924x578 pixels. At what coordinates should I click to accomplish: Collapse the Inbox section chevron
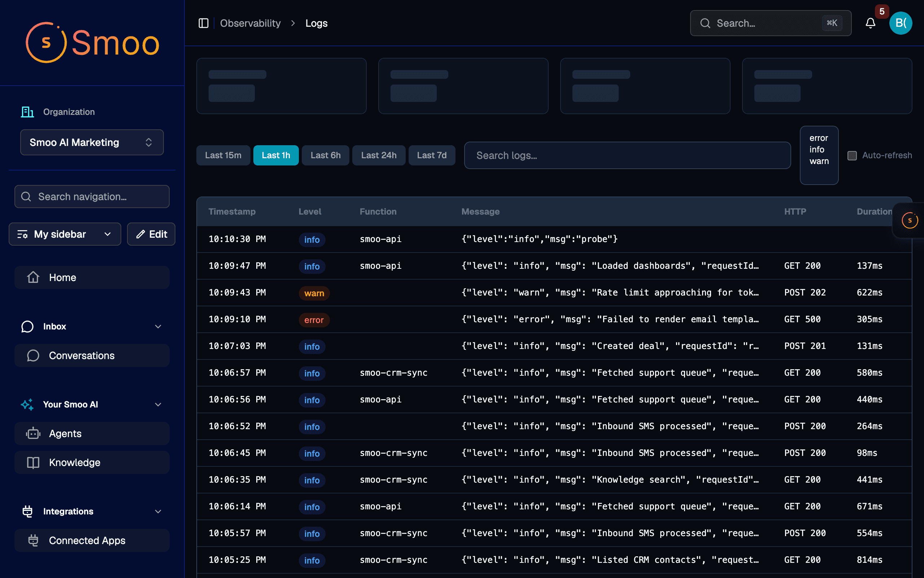click(x=158, y=326)
